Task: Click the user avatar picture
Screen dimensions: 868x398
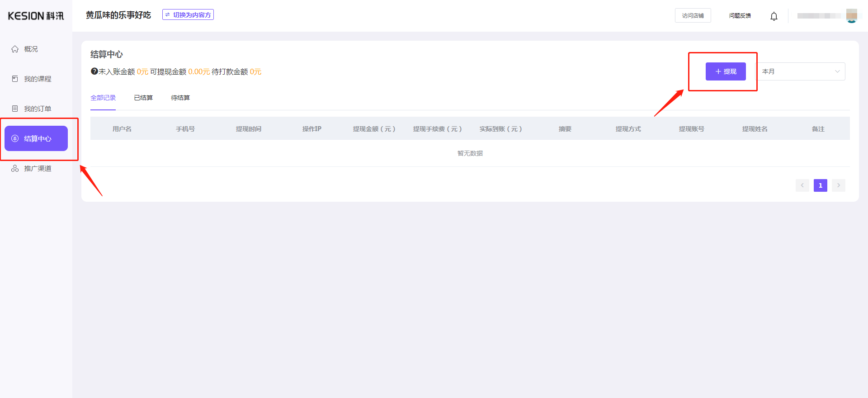Action: (852, 15)
